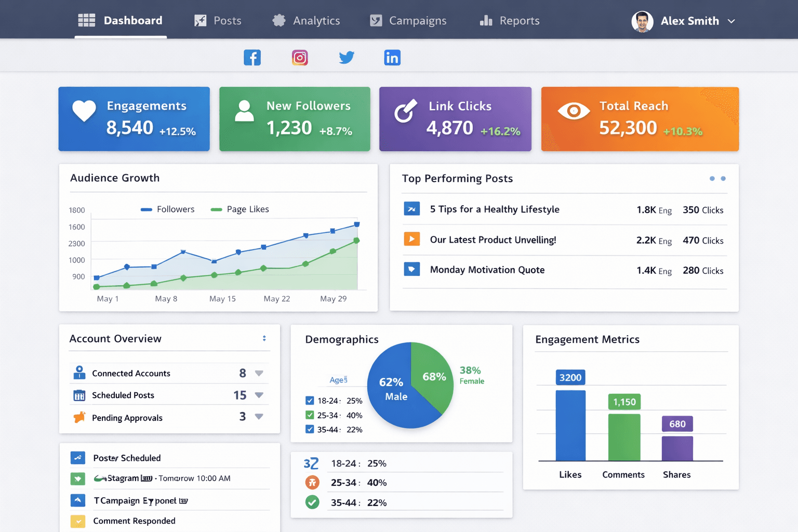Open the Facebook channel icon
The image size is (798, 532).
click(x=252, y=57)
